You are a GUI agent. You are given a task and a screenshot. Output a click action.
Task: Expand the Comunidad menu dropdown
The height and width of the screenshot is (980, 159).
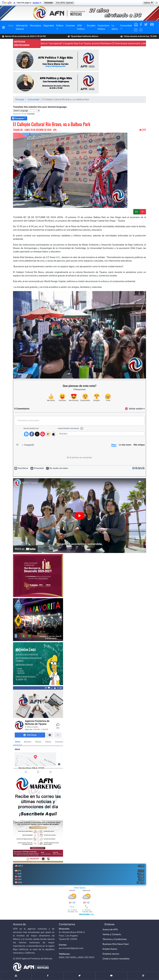[126, 27]
